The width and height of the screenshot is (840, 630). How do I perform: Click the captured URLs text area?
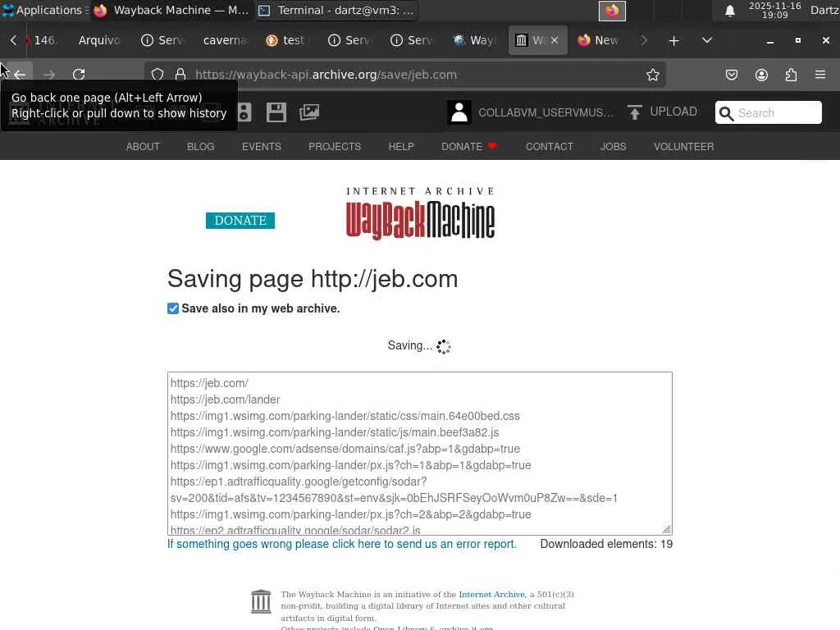419,453
